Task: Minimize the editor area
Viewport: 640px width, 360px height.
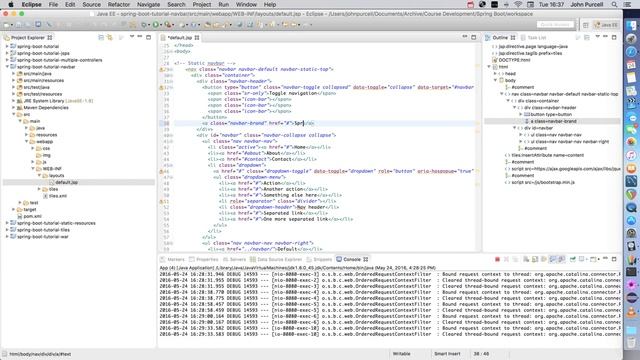Action: pos(465,37)
